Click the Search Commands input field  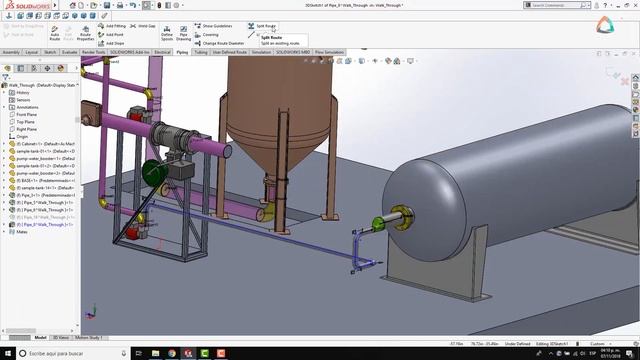click(556, 5)
